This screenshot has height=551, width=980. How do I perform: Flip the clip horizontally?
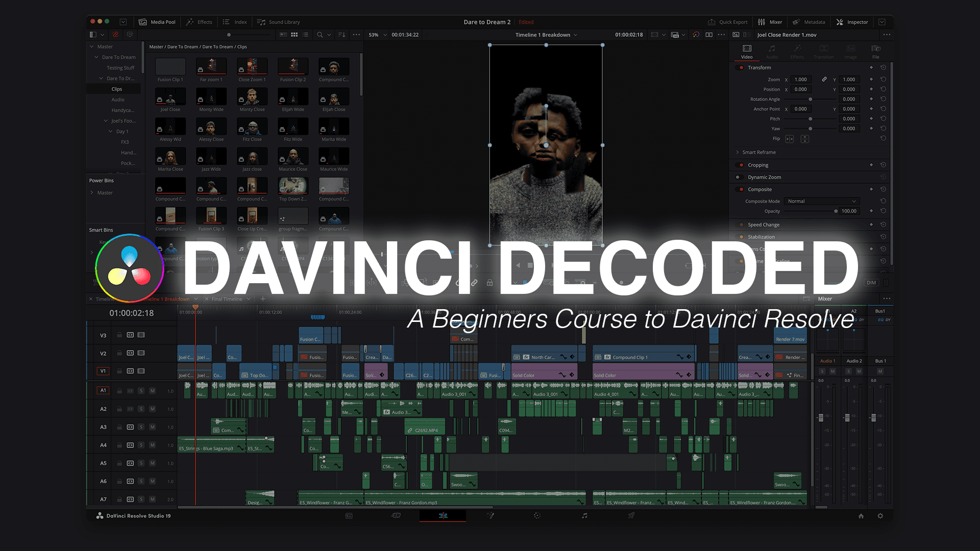pos(790,139)
